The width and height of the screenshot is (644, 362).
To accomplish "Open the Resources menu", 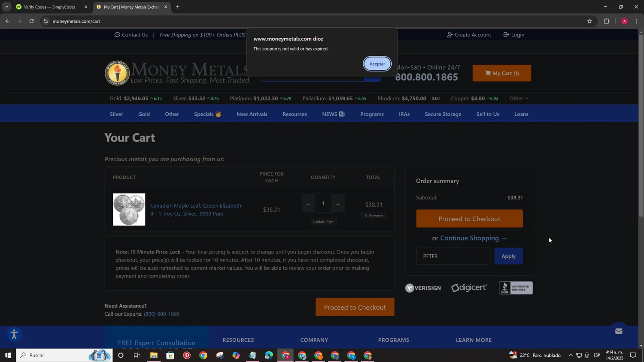I will tap(295, 114).
